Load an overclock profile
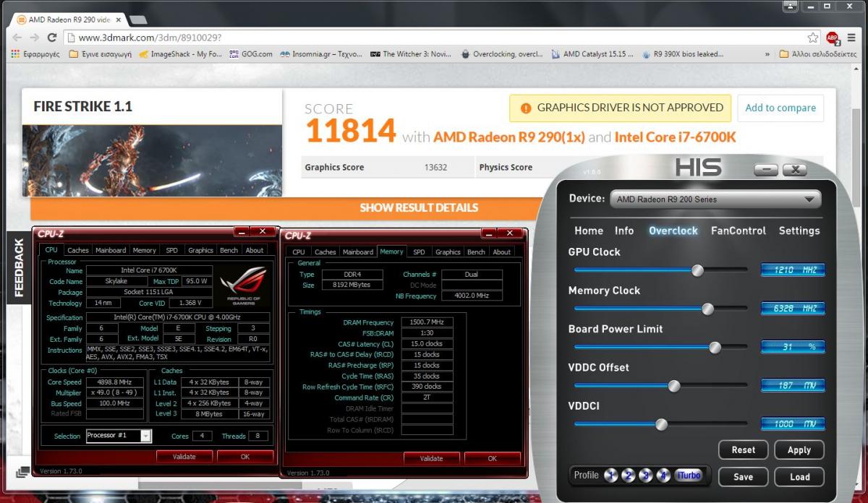The height and width of the screenshot is (503, 868). (x=799, y=477)
